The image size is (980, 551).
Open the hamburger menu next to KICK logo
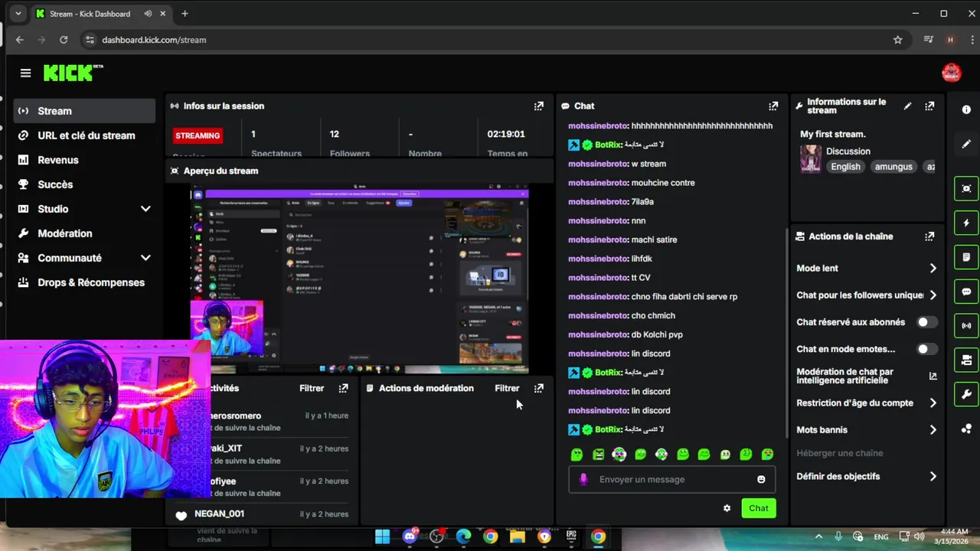25,73
